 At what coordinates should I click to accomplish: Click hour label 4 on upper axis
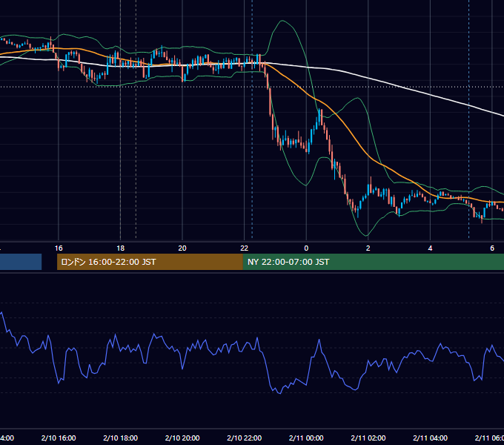[x=430, y=248]
